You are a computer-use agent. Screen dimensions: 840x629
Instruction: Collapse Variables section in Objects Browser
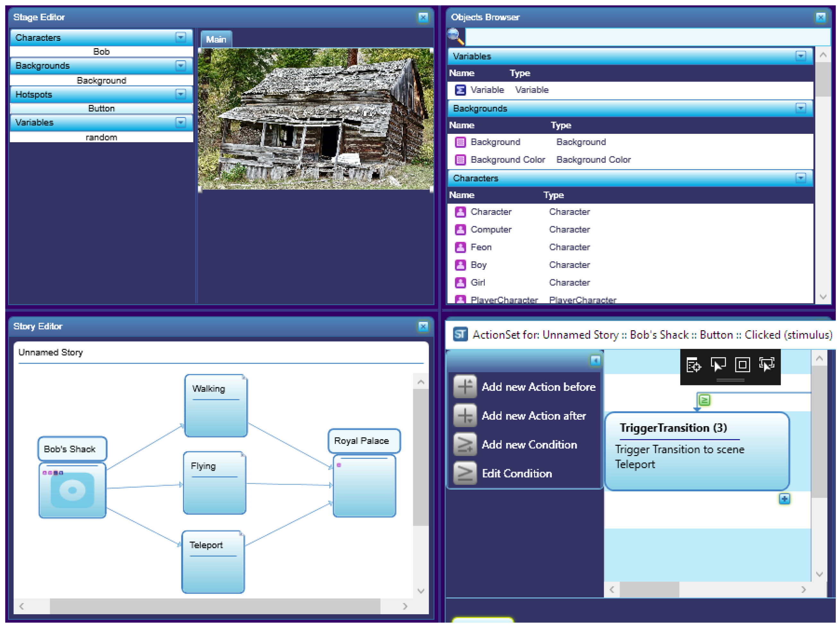(x=801, y=56)
